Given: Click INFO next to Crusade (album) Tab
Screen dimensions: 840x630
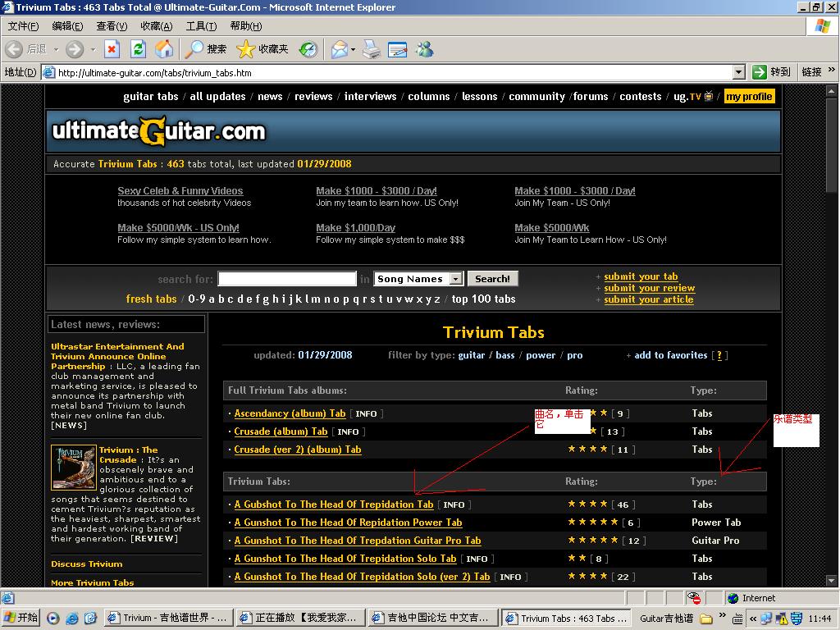Looking at the screenshot, I should 348,431.
